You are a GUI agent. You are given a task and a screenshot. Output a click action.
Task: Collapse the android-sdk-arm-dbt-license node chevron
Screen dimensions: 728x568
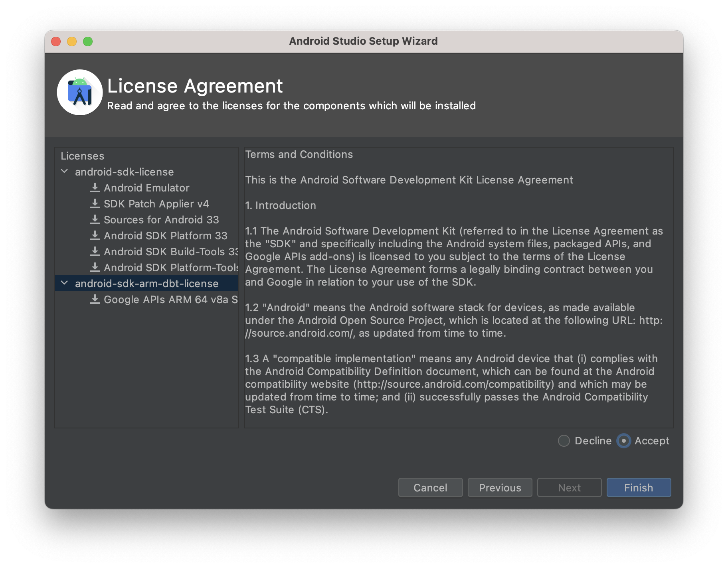click(64, 283)
